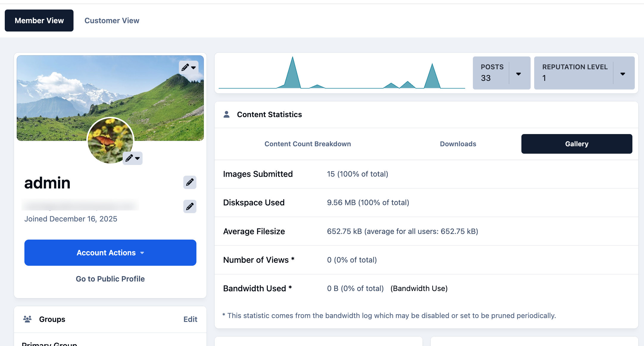Image resolution: width=644 pixels, height=346 pixels.
Task: Open the Downloads statistics tab
Action: tap(458, 144)
